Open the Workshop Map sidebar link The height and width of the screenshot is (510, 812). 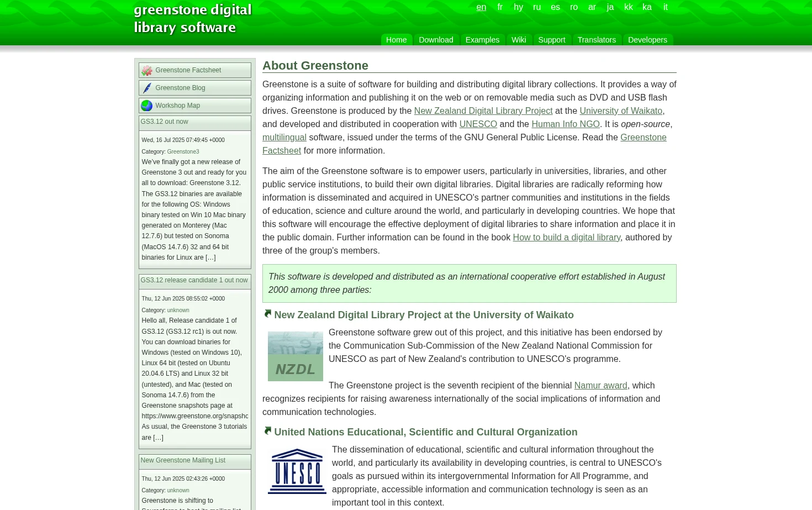[177, 106]
